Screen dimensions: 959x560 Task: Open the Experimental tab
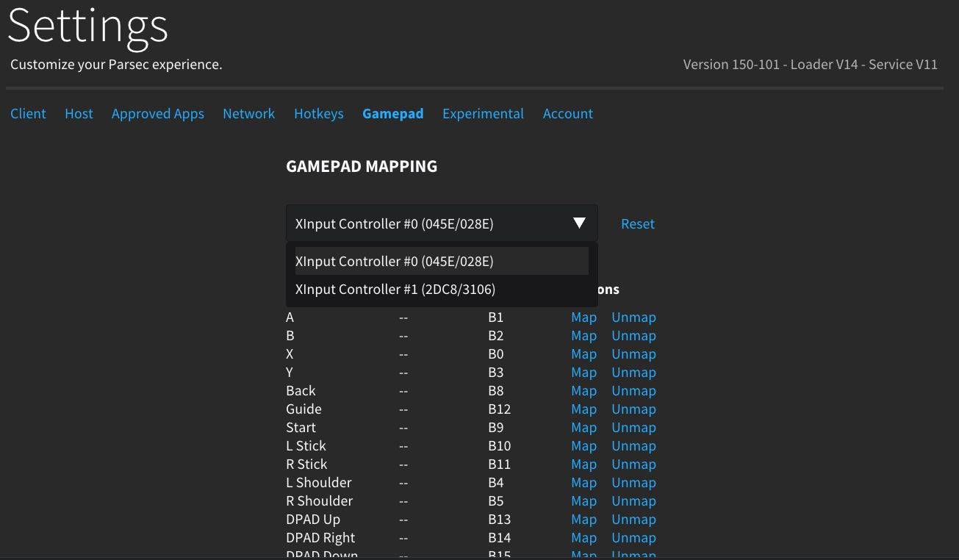(483, 114)
